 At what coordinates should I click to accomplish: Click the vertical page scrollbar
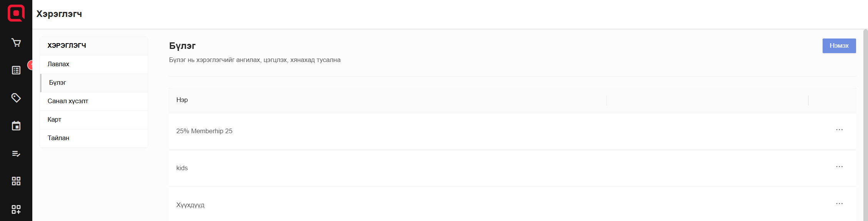tap(865, 123)
